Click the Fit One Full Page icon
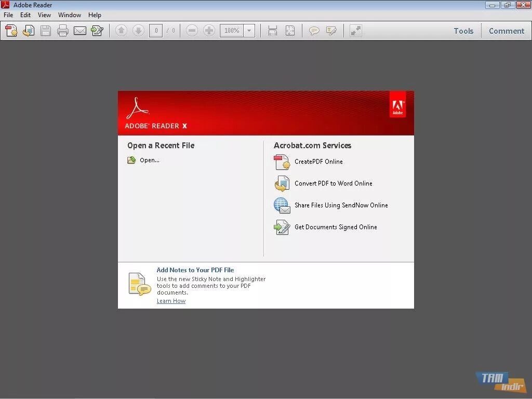 coord(290,31)
